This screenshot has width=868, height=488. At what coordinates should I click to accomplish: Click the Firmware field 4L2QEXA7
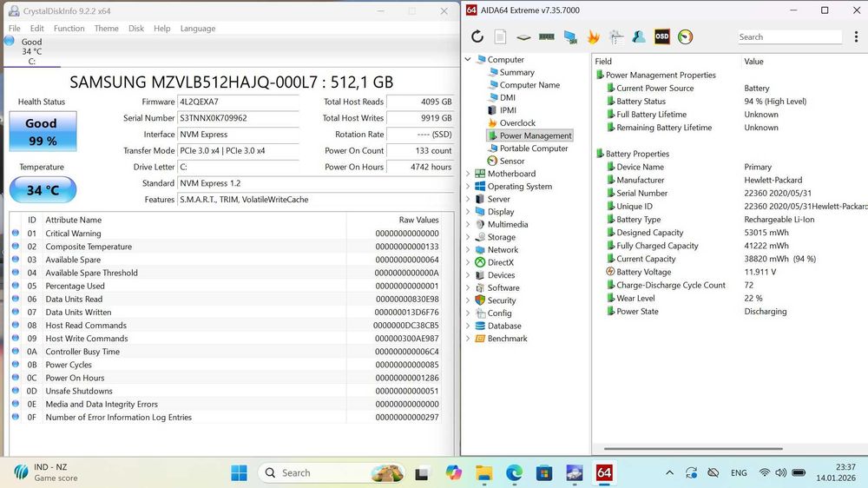(238, 102)
